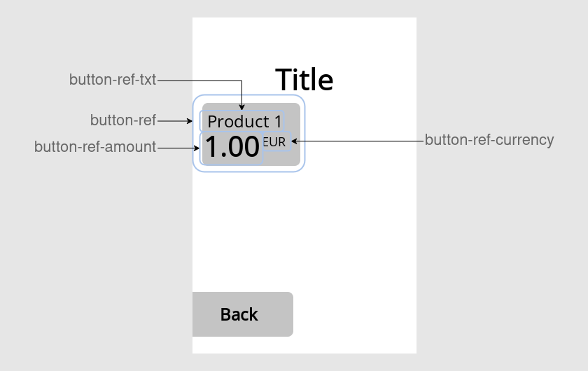Click the arrowhead pointing at EUR

point(294,141)
